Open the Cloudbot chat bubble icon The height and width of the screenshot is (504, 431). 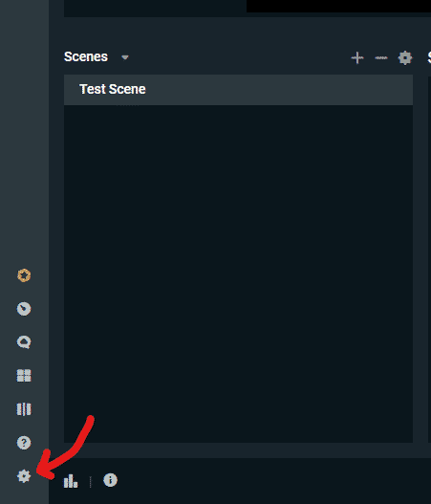pos(24,342)
